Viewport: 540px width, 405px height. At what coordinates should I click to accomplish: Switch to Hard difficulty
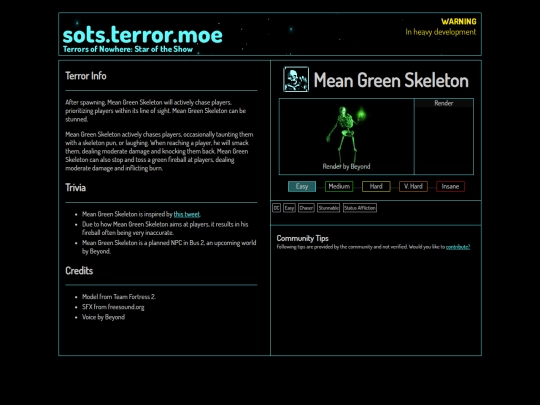click(x=376, y=186)
